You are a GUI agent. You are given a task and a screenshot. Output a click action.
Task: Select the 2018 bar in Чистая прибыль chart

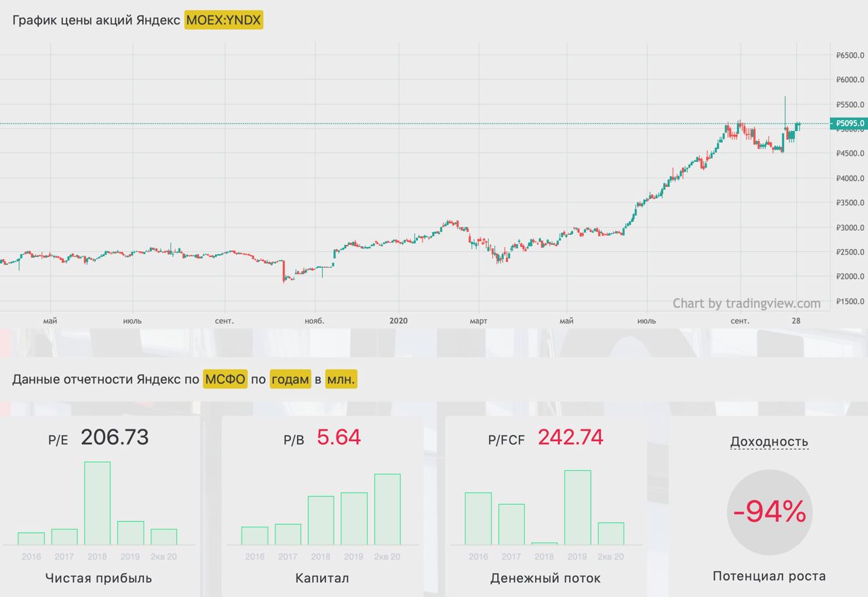click(x=97, y=503)
